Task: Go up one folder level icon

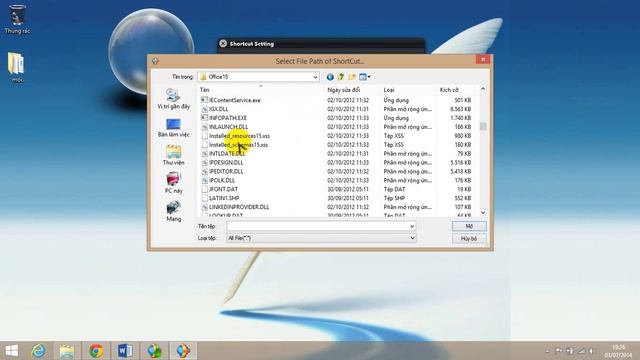Action: 341,77
